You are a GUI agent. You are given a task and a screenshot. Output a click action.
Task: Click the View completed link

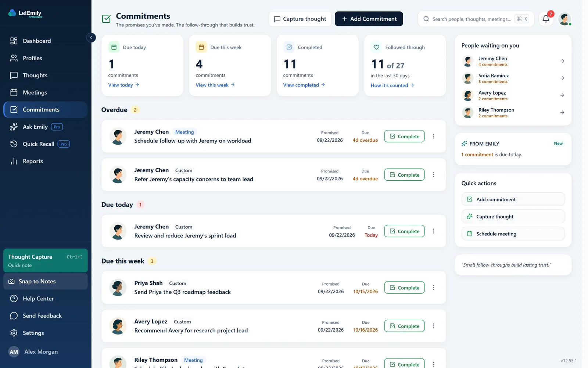click(304, 85)
